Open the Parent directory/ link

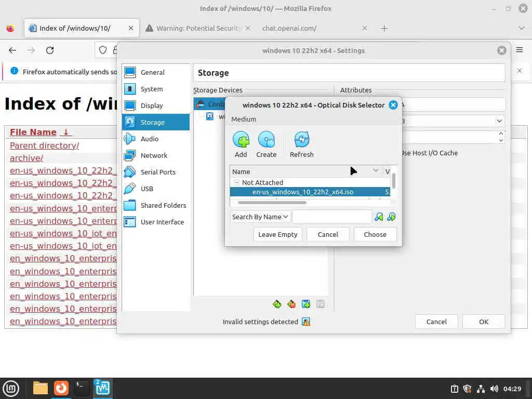pos(45,145)
